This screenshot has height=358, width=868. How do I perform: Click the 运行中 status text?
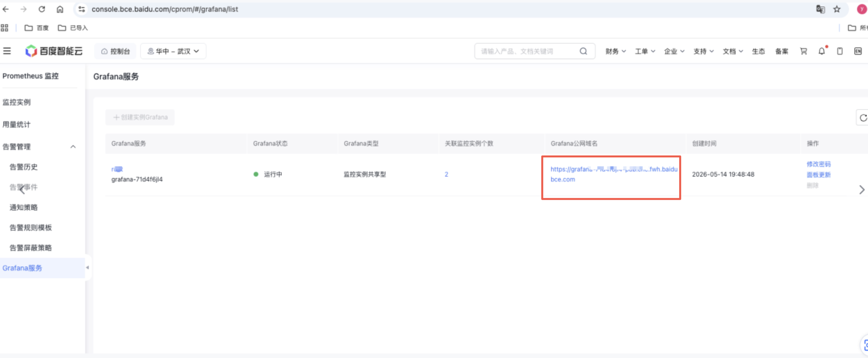tap(273, 174)
